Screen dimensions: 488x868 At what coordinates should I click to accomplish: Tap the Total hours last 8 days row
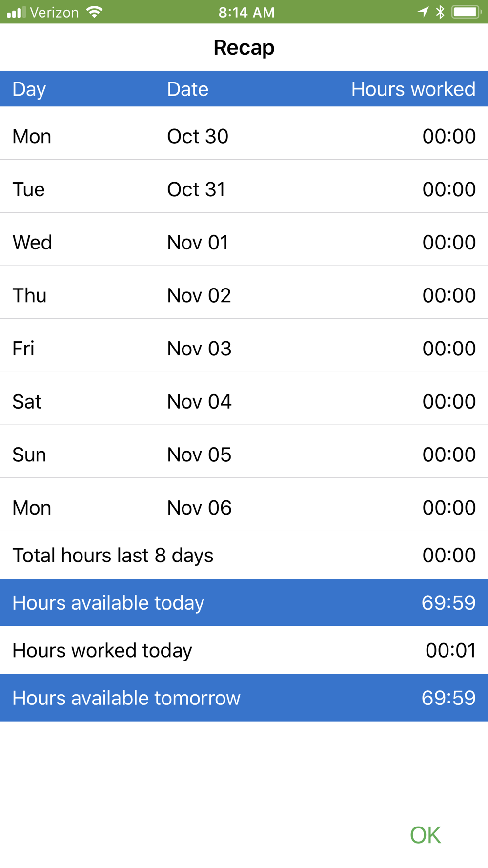(244, 555)
